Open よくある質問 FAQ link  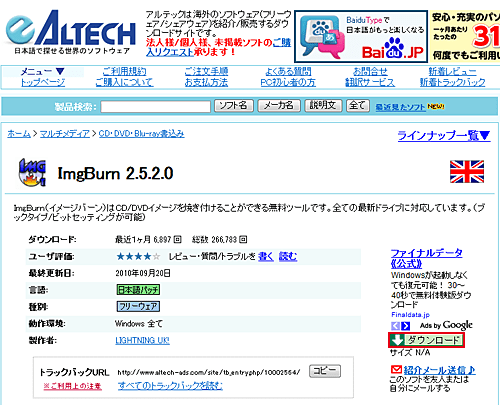(288, 71)
